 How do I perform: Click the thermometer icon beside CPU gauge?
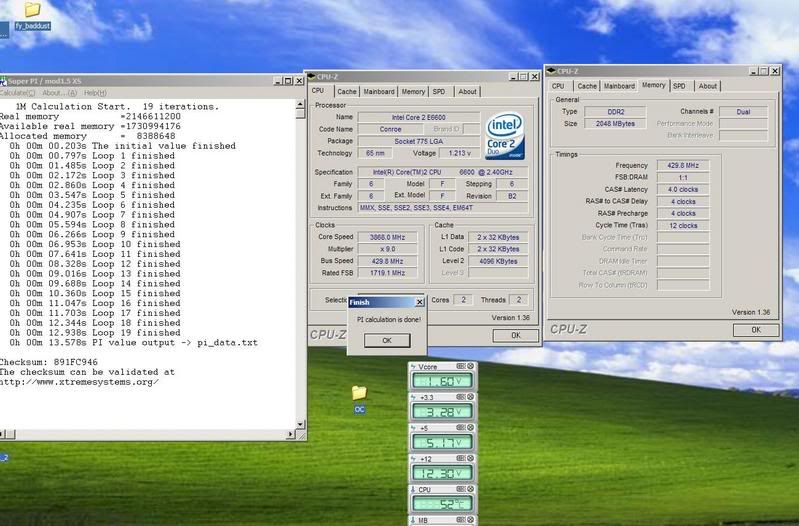(x=413, y=489)
